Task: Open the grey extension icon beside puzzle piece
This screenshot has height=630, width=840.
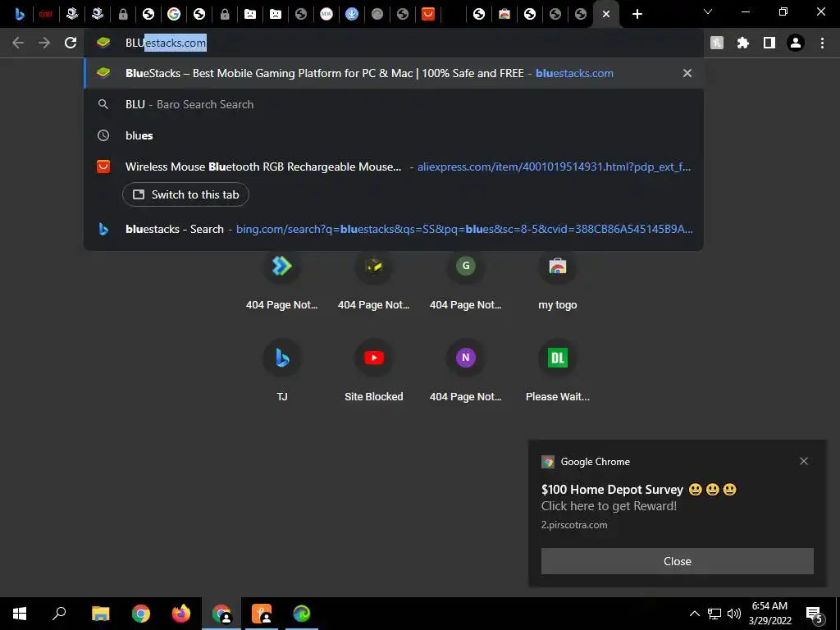Action: coord(717,43)
